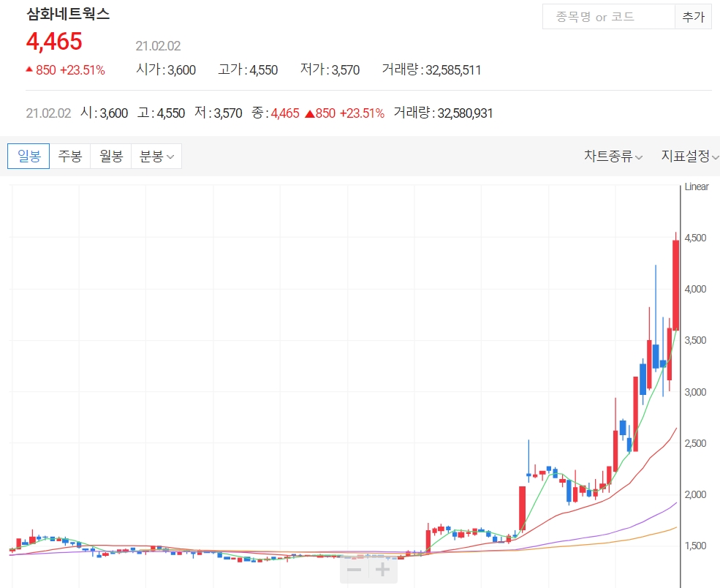Click the 2,000 price axis label

click(695, 494)
